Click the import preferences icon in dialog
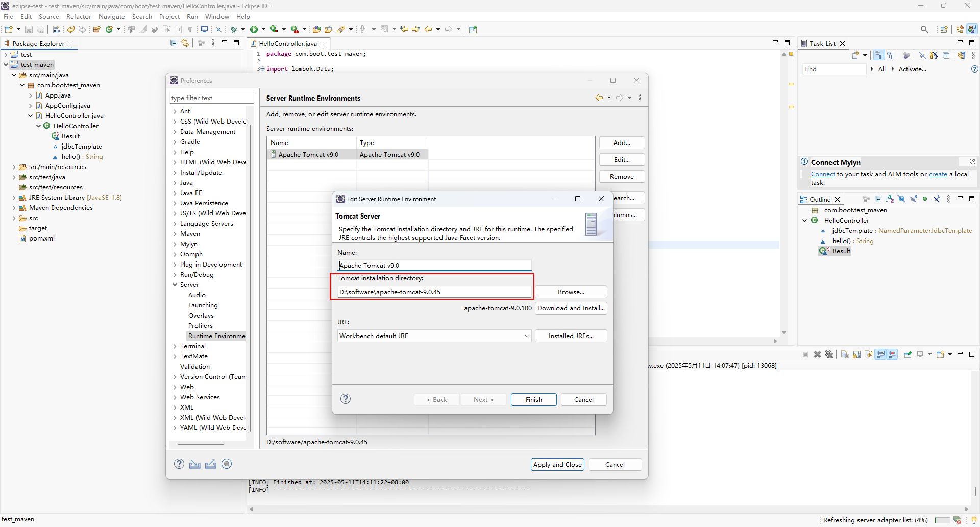This screenshot has height=527, width=980. (x=195, y=464)
